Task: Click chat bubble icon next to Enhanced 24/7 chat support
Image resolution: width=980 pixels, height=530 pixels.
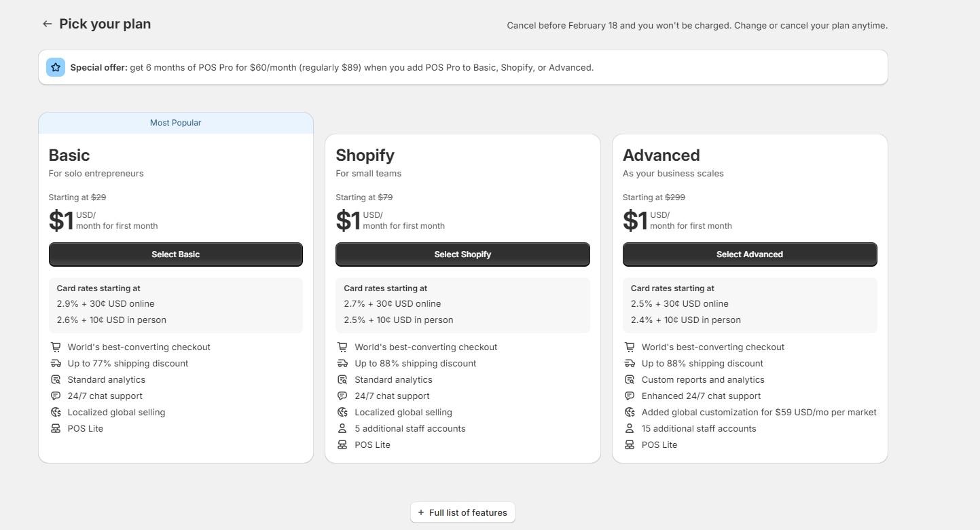Action: tap(630, 396)
